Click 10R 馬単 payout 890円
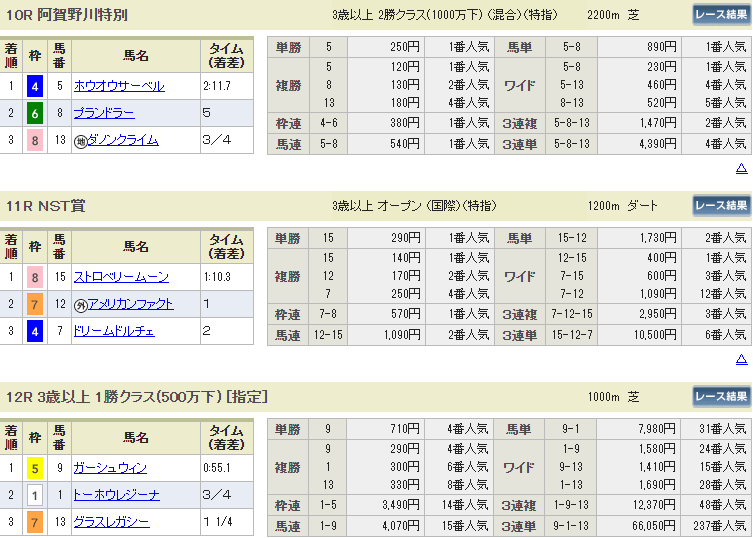This screenshot has width=753, height=538. [x=661, y=47]
